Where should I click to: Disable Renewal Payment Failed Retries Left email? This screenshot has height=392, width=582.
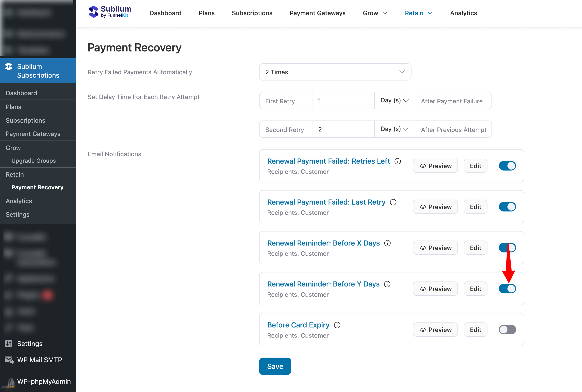tap(507, 166)
